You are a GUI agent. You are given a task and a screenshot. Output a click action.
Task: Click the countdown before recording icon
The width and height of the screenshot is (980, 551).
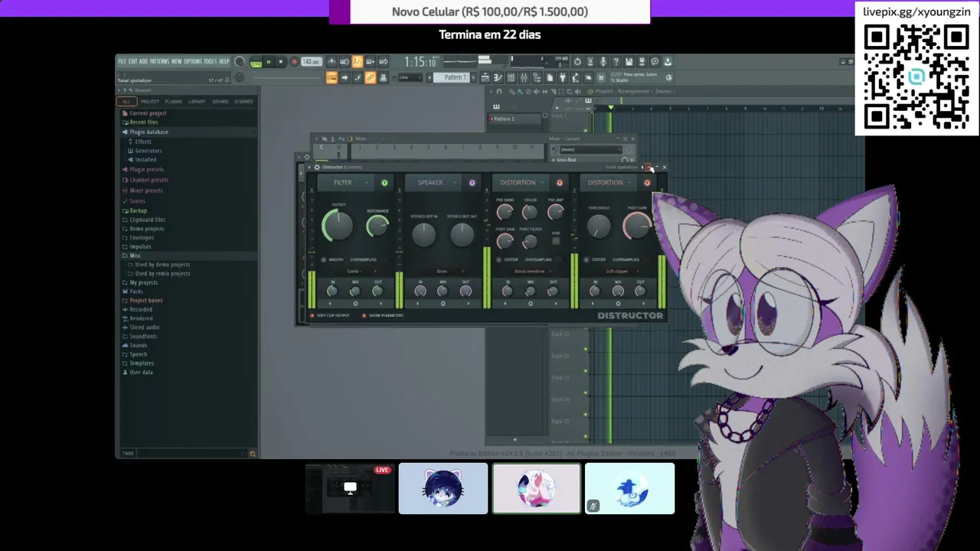click(357, 61)
